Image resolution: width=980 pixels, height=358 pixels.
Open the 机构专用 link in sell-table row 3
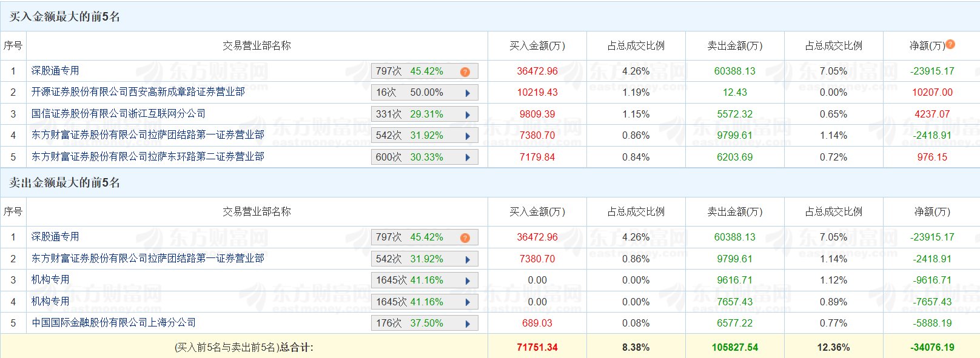(50, 280)
